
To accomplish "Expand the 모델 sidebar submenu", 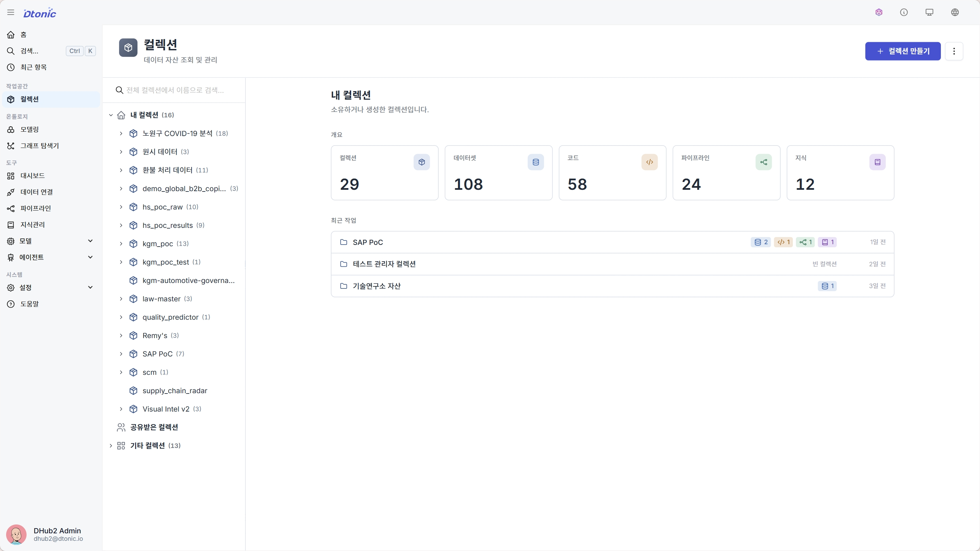I will point(90,241).
